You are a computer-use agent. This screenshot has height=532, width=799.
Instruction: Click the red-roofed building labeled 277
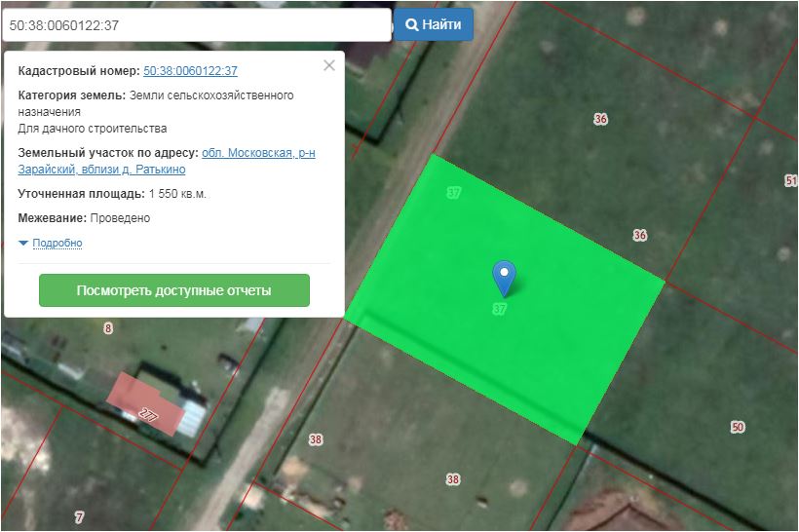pyautogui.click(x=146, y=404)
